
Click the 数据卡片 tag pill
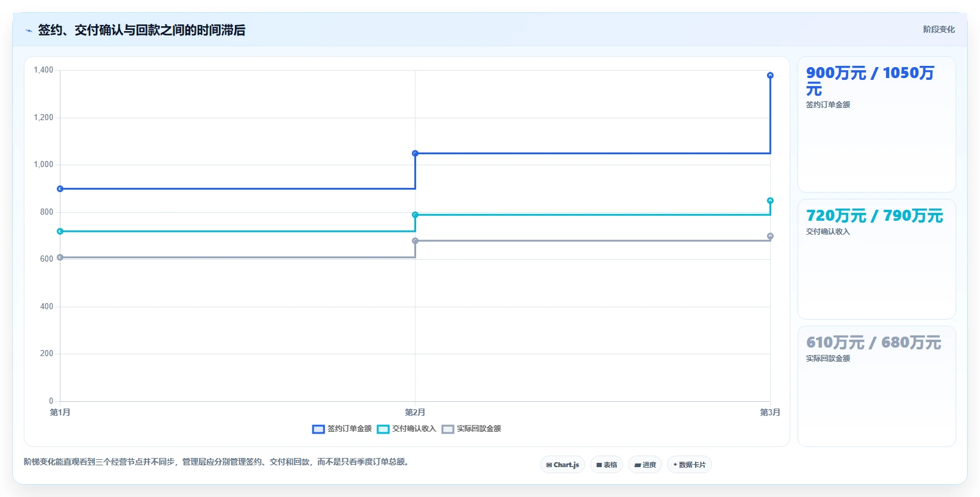pos(690,465)
